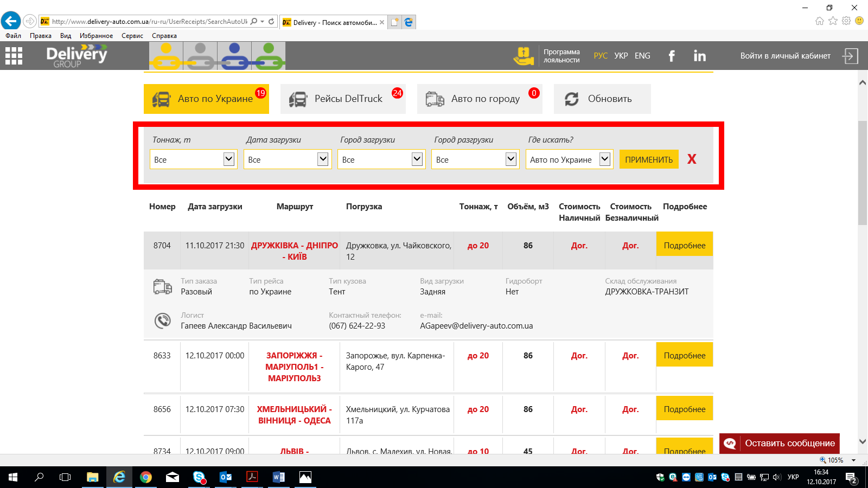Select the Рейсы DelTruck tab
The image size is (868, 488).
tap(343, 99)
